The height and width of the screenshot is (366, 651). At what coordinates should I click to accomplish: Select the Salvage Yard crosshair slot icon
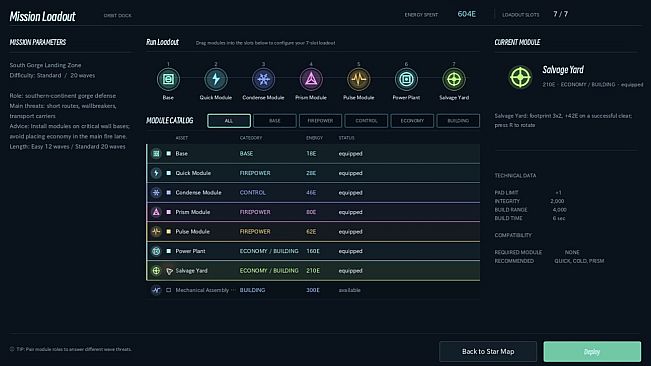(x=454, y=79)
